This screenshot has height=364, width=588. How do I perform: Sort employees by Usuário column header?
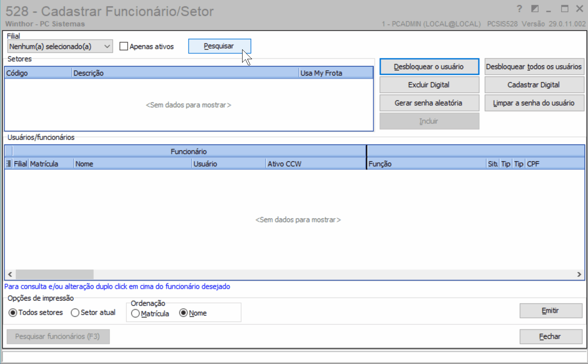click(x=229, y=164)
